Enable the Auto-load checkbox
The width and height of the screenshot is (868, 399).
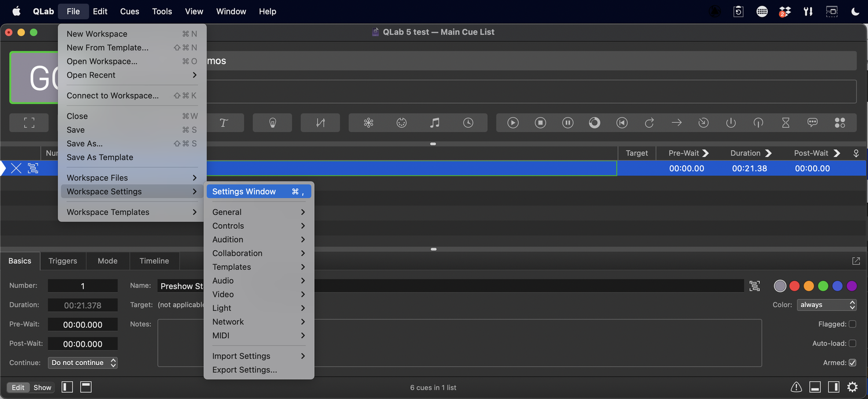tap(853, 343)
